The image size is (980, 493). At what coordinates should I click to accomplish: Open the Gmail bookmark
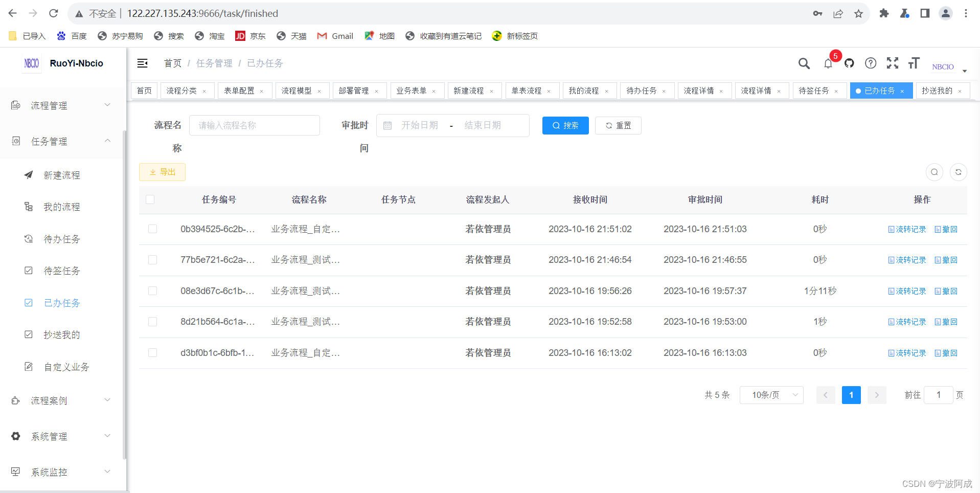tap(335, 36)
